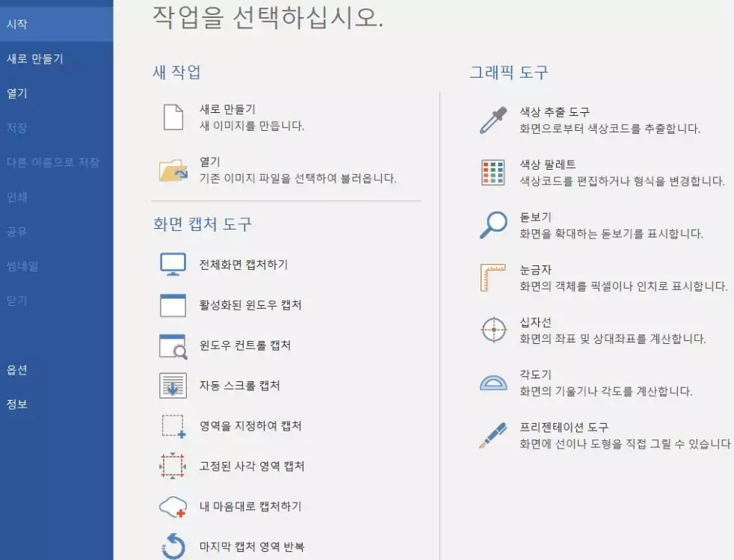Click the 작업을 선택하십시오. page title

tap(268, 18)
